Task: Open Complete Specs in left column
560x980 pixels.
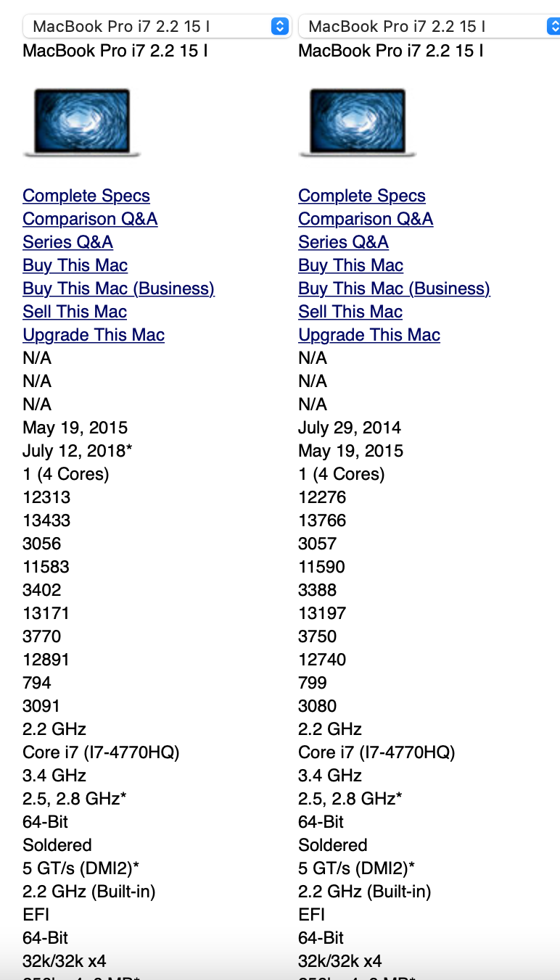Action: tap(86, 196)
